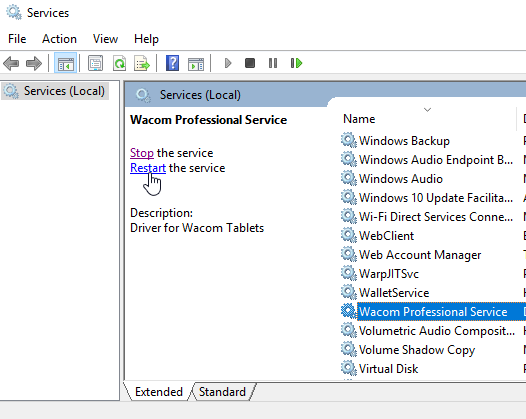Select Wi-Fi Direct Services Conne... row
526x419 pixels.
pos(433,217)
